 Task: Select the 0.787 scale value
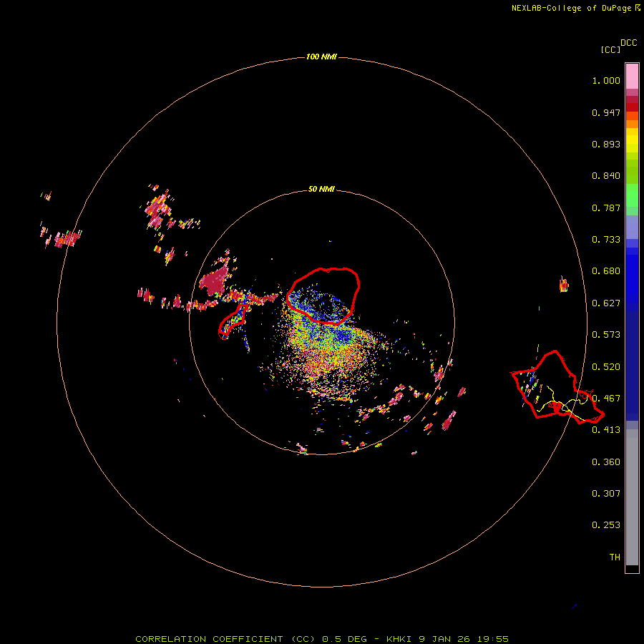(x=606, y=208)
